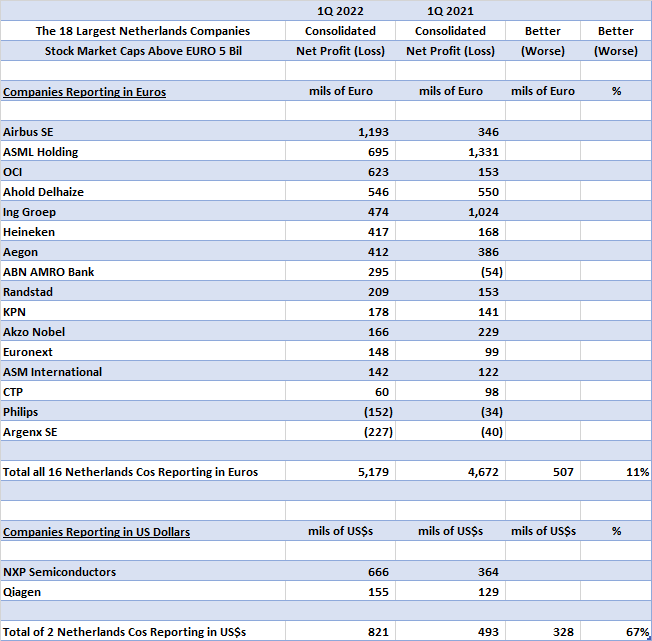The height and width of the screenshot is (641, 652).
Task: Select Akzo Nobel 2021 value 229
Action: pos(488,332)
